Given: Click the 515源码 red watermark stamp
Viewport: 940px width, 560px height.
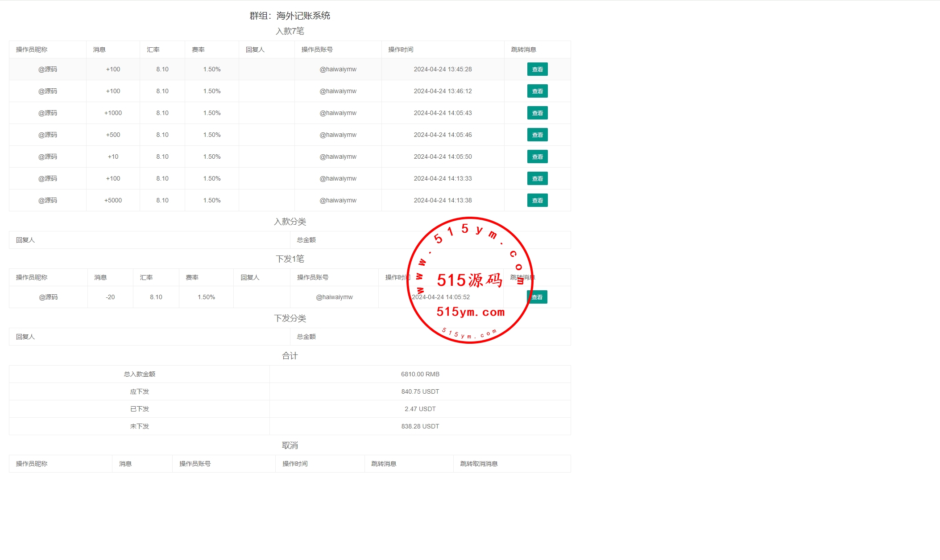Looking at the screenshot, I should click(470, 280).
